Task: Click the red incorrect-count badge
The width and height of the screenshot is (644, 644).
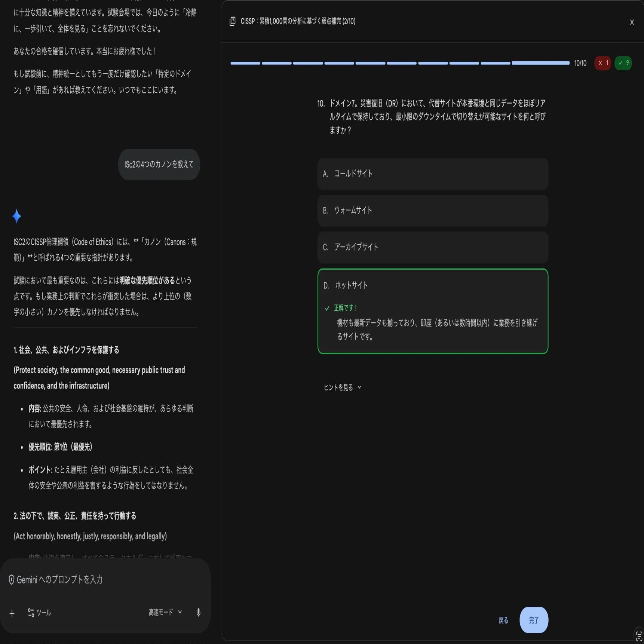Action: pos(602,63)
